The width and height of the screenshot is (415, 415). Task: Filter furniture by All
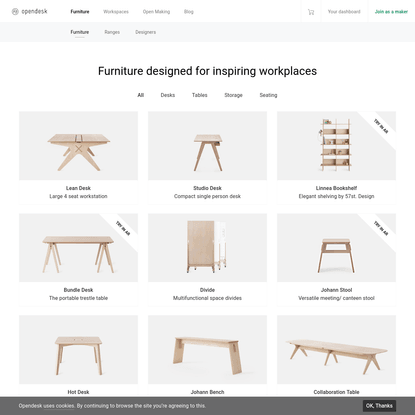coord(141,95)
